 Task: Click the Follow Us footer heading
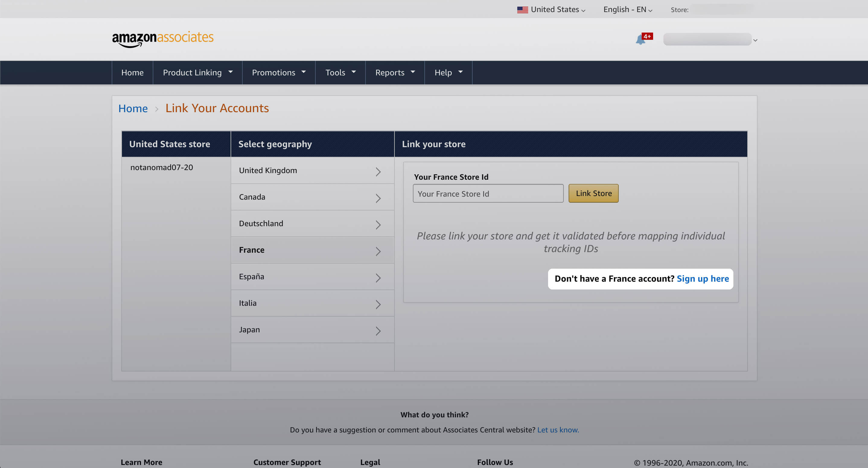[x=495, y=462]
